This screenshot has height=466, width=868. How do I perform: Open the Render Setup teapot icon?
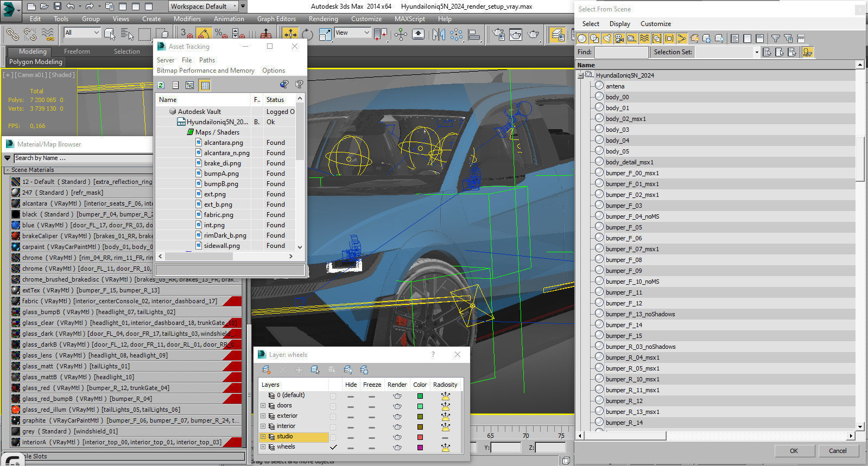pos(498,35)
